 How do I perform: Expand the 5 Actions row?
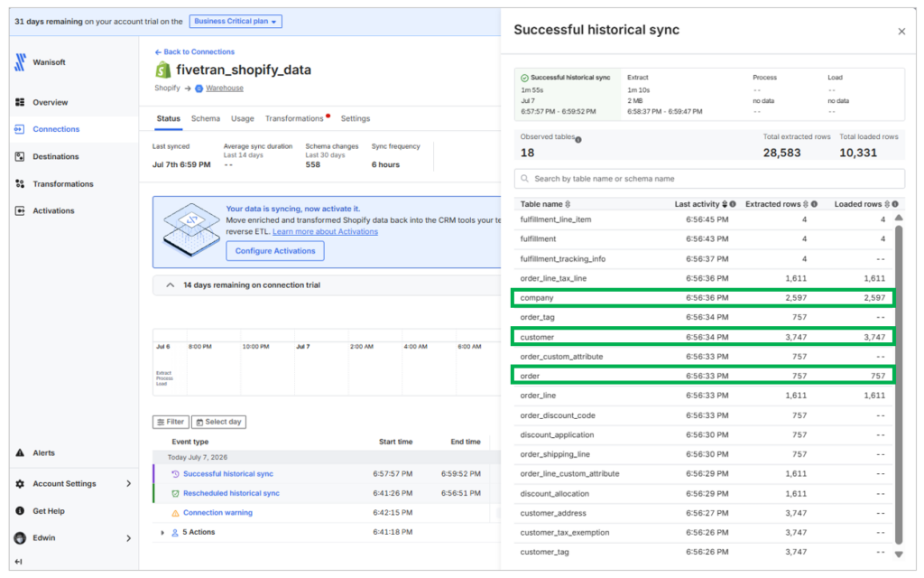click(162, 533)
